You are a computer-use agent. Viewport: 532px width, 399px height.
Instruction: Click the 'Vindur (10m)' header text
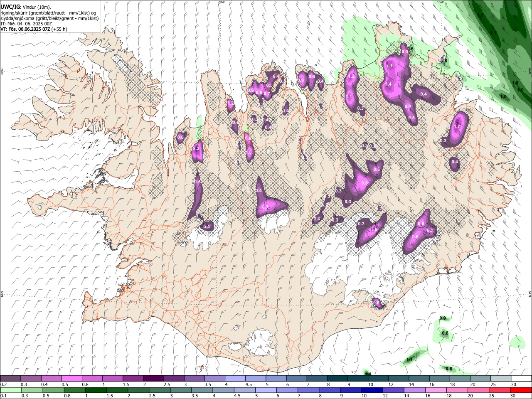36,7
